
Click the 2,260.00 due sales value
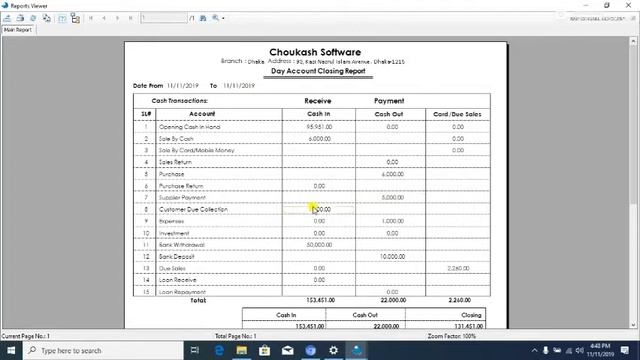tap(458, 269)
